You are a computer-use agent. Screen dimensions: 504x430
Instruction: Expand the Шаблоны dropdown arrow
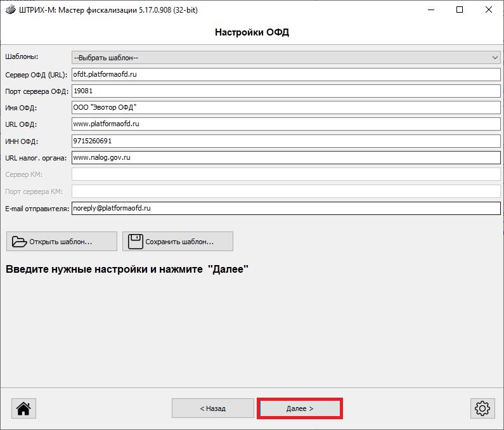click(495, 58)
